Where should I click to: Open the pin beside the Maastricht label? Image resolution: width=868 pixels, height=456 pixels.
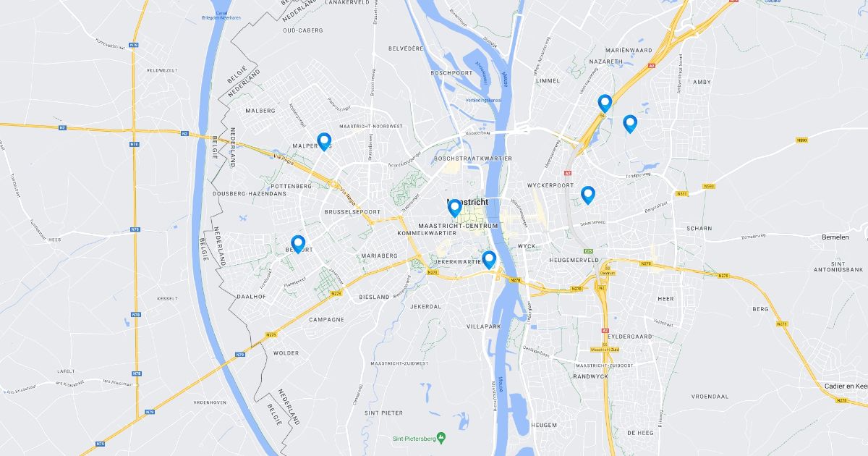click(x=454, y=208)
